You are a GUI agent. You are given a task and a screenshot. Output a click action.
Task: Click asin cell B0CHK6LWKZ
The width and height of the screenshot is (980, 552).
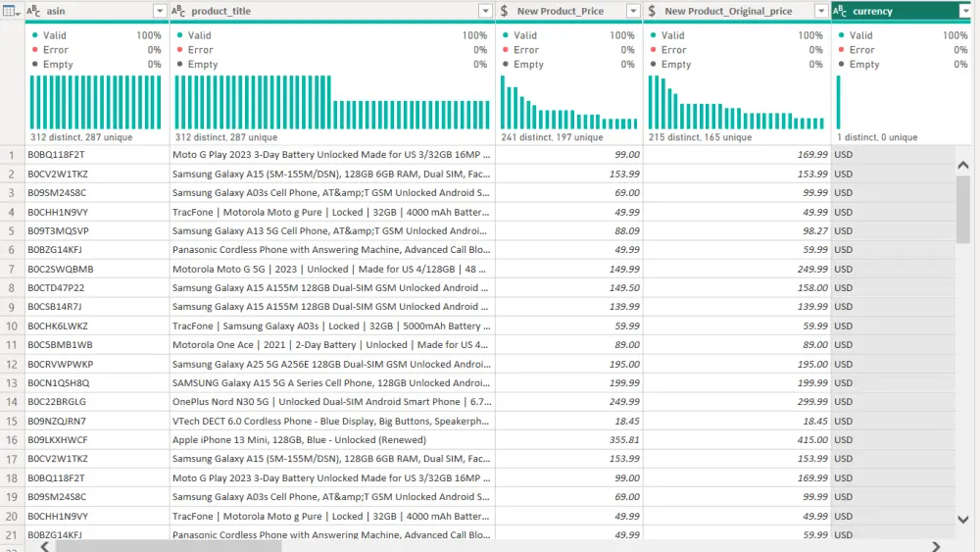97,326
